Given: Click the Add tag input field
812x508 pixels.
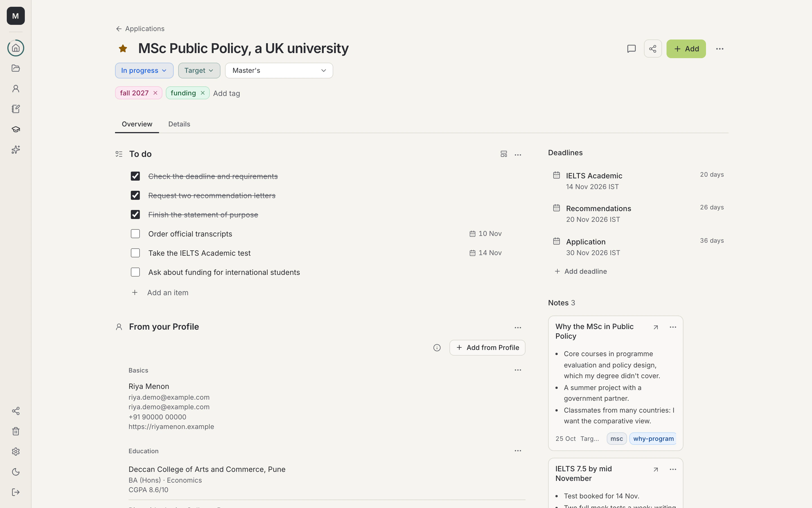Looking at the screenshot, I should click(x=226, y=93).
